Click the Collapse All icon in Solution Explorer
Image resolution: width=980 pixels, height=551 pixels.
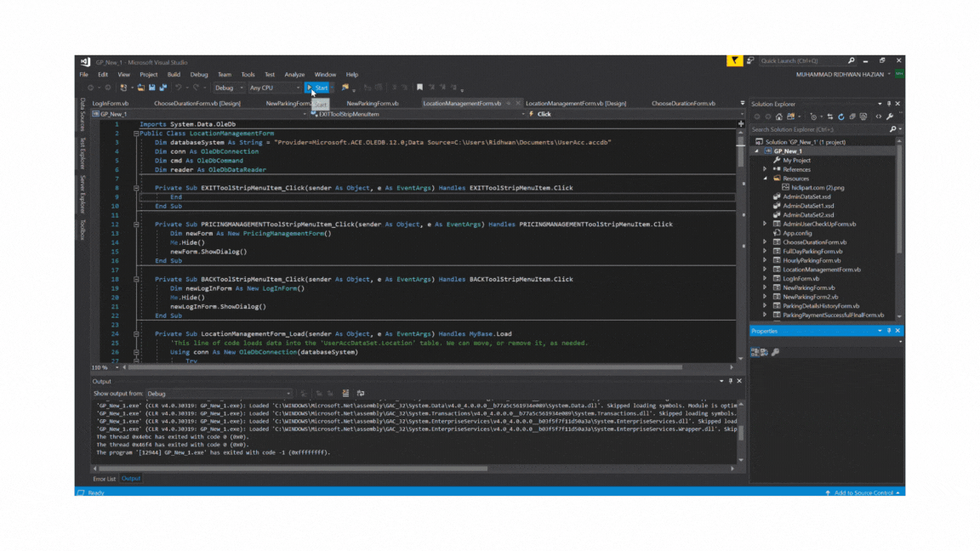[x=852, y=116]
